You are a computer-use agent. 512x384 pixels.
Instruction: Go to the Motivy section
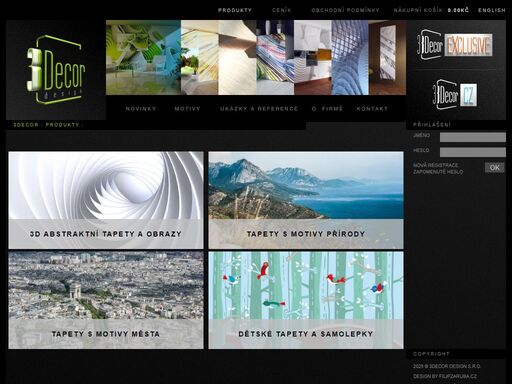click(x=187, y=109)
